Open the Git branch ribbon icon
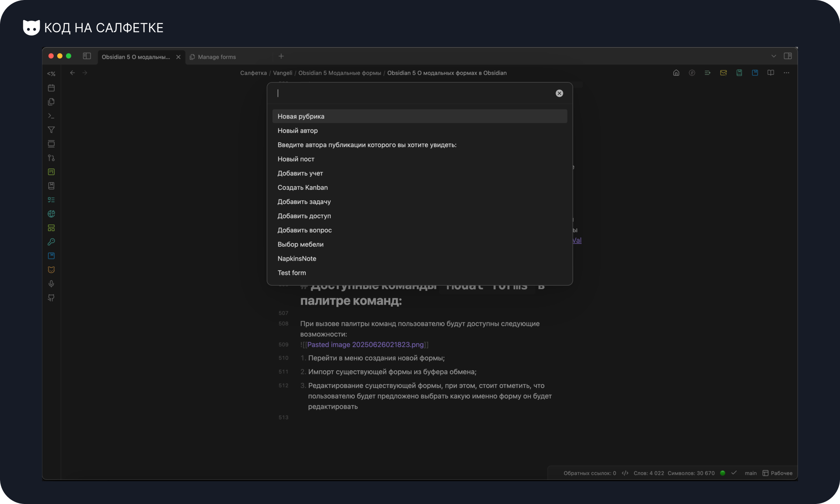840x504 pixels. [x=51, y=158]
